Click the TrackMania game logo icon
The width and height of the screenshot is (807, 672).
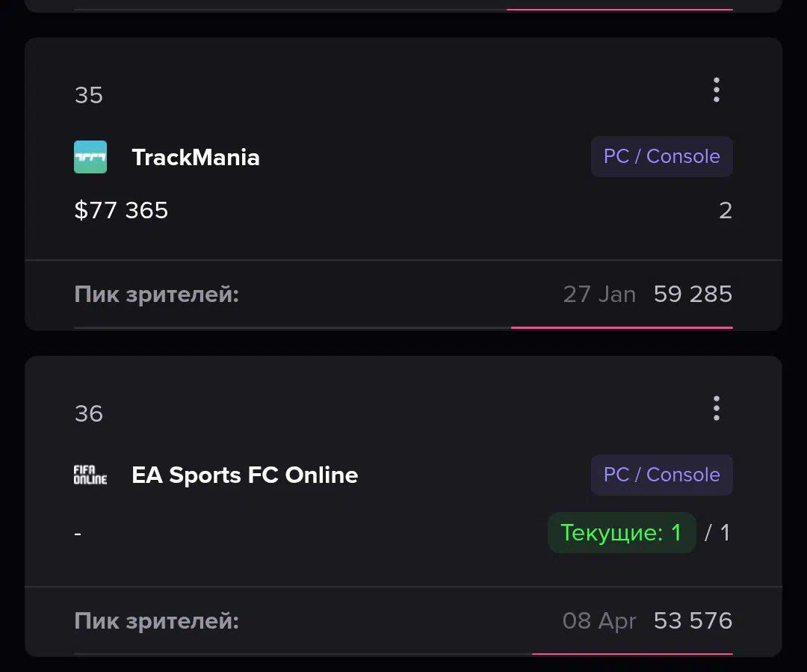click(90, 157)
